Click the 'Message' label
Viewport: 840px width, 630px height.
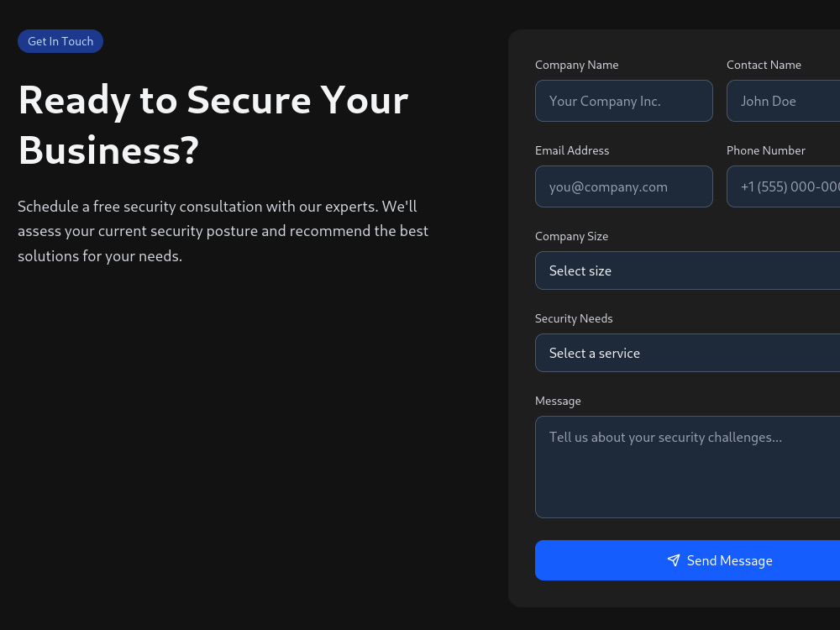(x=558, y=401)
